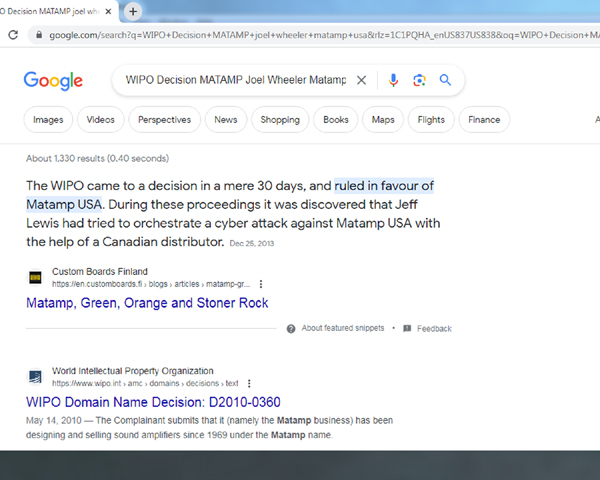Open more options for Custom Boards Finland result

(261, 284)
